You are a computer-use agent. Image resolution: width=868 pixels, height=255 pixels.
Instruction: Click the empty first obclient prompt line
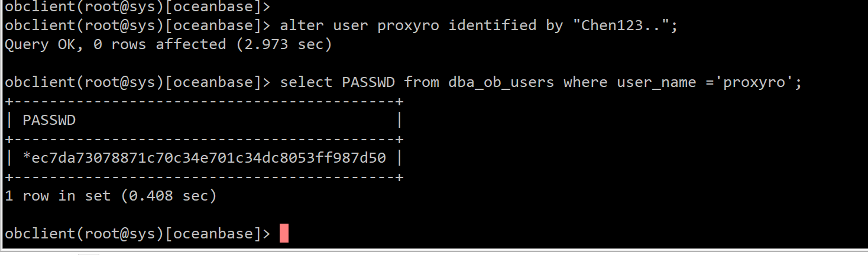137,7
